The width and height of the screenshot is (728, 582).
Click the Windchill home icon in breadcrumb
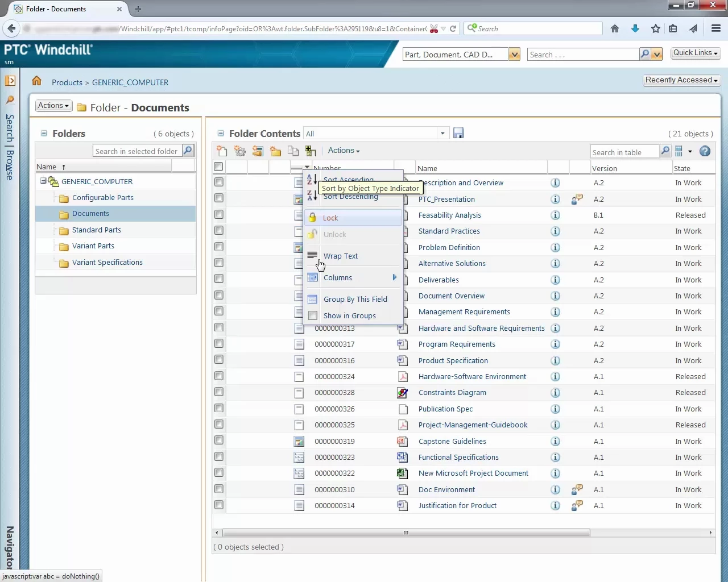point(37,81)
